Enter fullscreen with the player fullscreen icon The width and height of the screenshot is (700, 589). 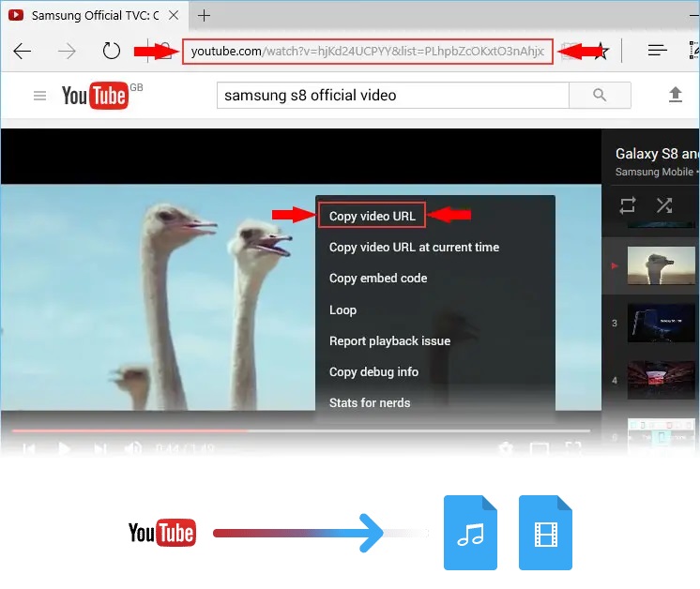573,448
